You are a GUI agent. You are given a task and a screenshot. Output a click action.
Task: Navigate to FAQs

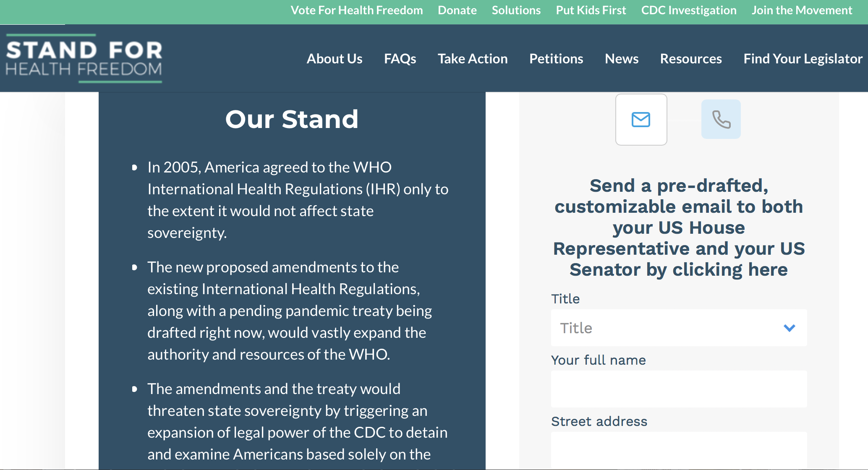400,59
